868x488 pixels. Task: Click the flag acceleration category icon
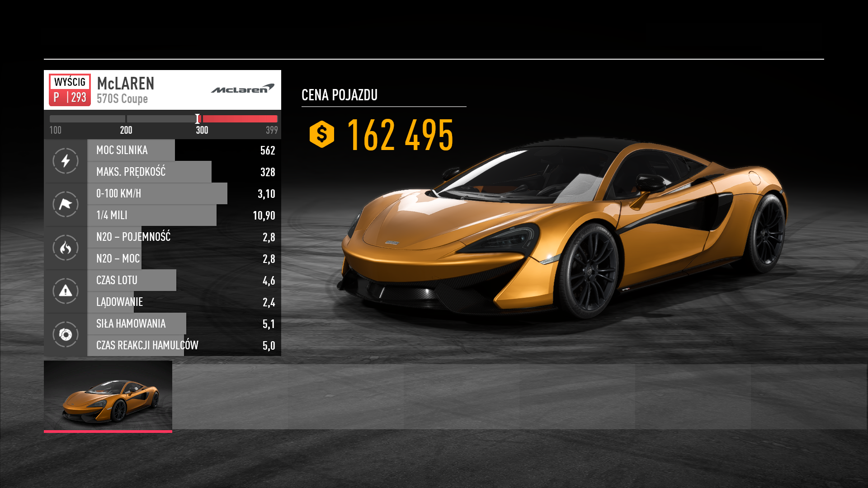[x=66, y=204]
